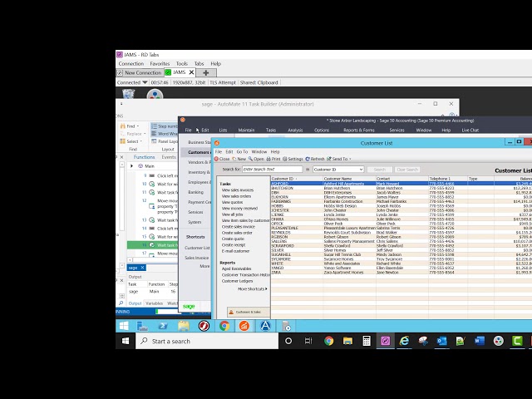Open the Send To dropdown in Customer List
The width and height of the screenshot is (532, 399).
coord(339,159)
